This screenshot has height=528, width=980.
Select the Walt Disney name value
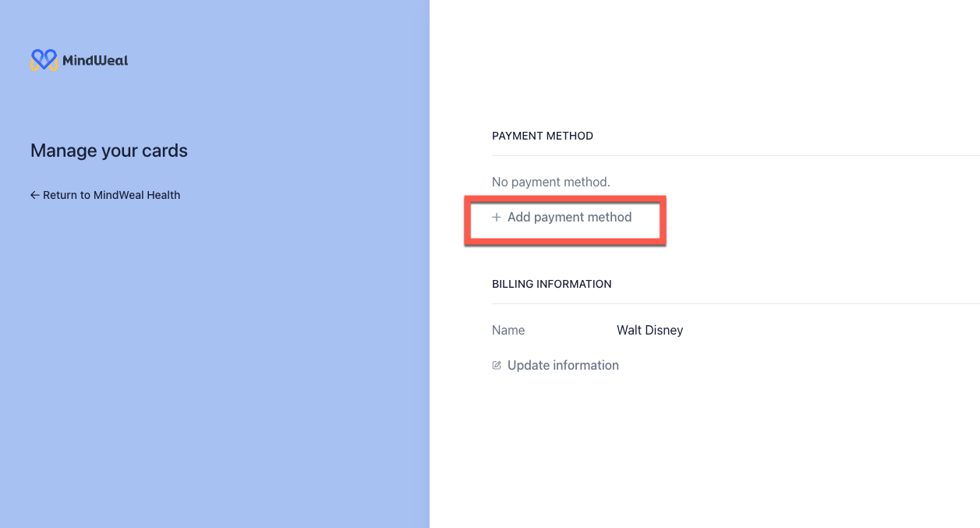[649, 330]
